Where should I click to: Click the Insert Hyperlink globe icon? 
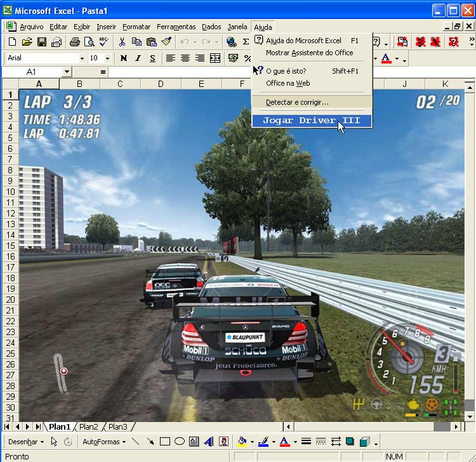(x=231, y=42)
